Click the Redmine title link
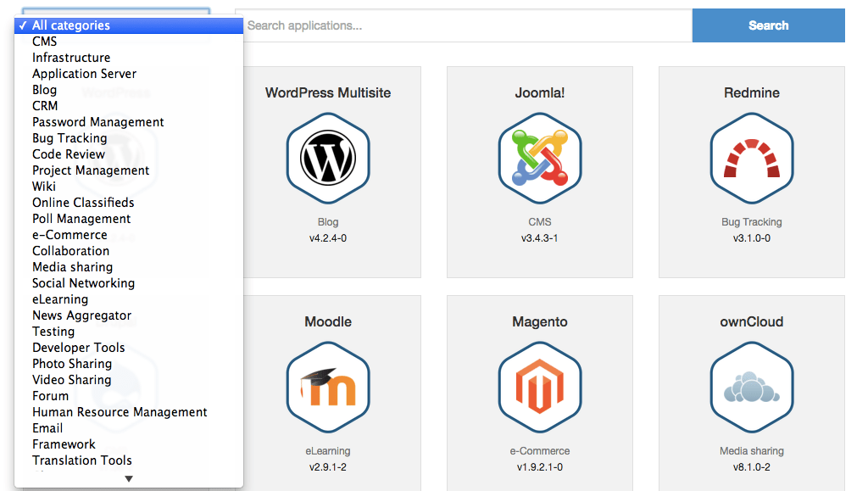The image size is (868, 491). pyautogui.click(x=752, y=93)
